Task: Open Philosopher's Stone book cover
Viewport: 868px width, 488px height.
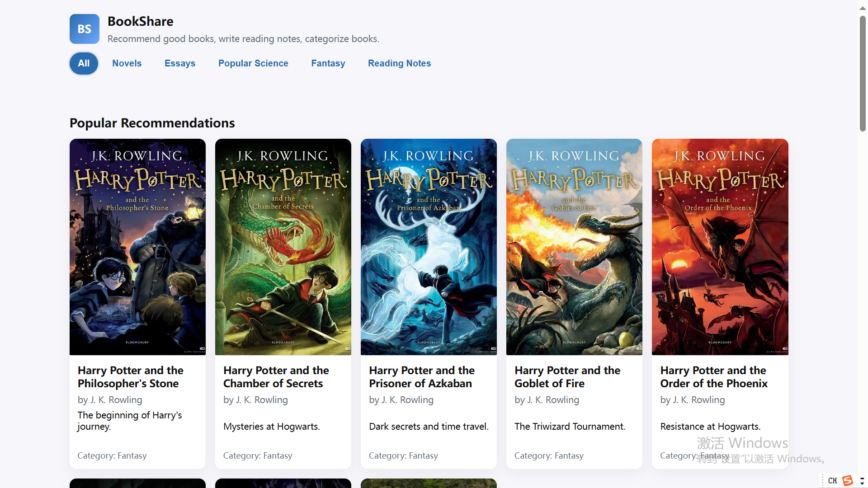Action: [x=137, y=247]
